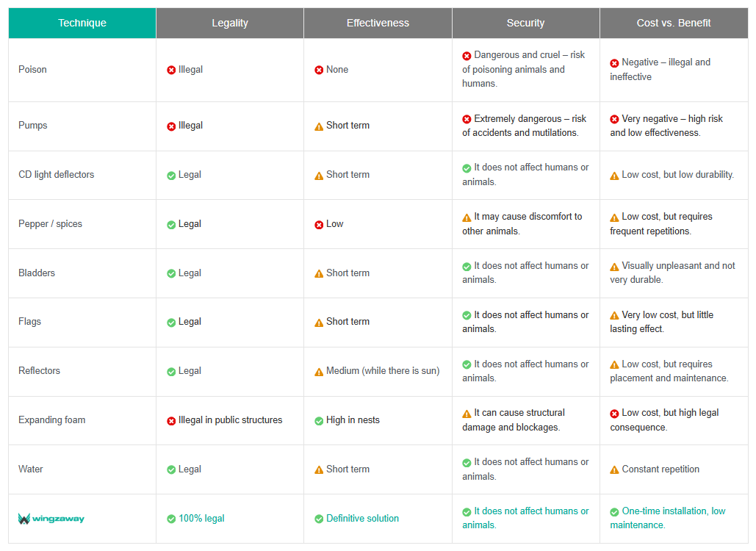Click green check icon next to CD light deflectors Legal
The image size is (756, 551).
[171, 176]
